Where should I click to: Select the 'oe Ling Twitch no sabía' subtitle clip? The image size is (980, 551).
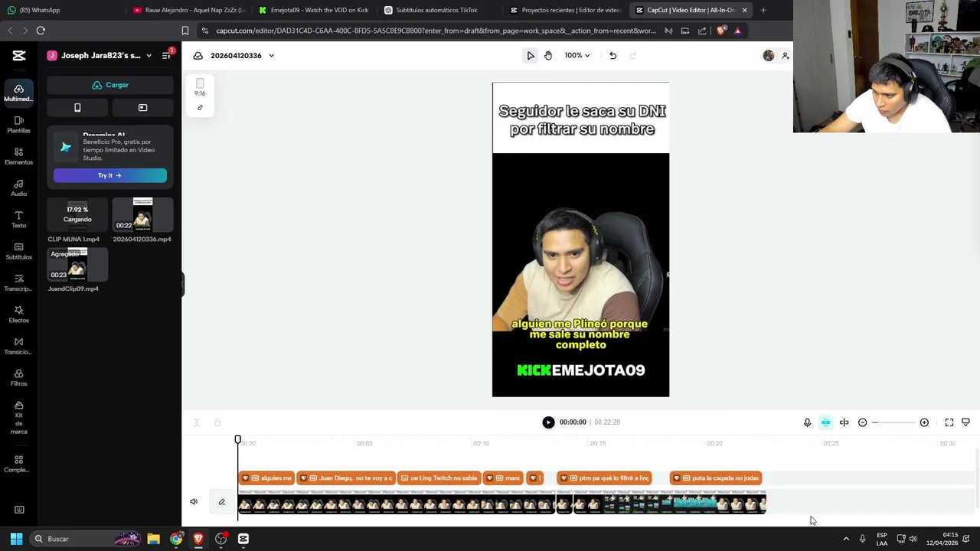tap(440, 478)
